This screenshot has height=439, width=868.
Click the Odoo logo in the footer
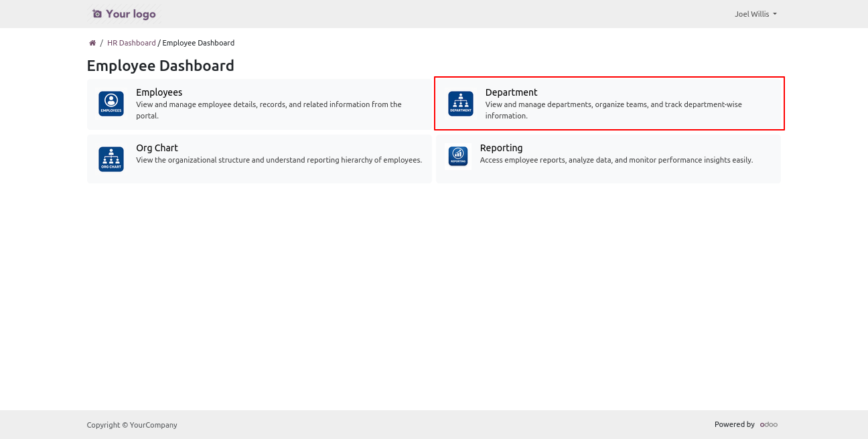769,424
